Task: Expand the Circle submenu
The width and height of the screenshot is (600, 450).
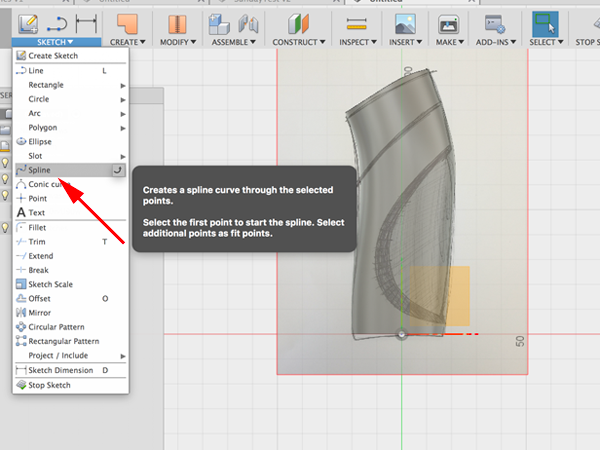Action: click(x=70, y=99)
